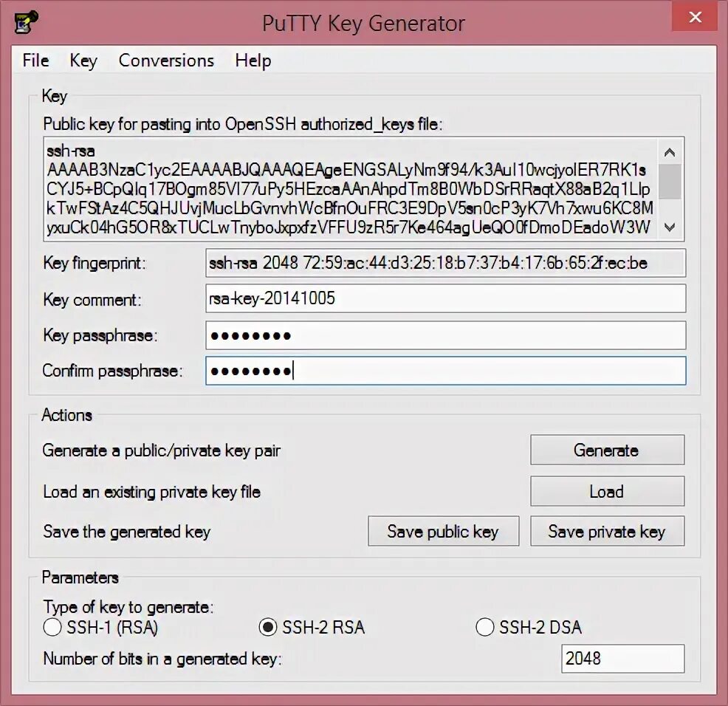Click 'Type of key to generate:' label

coord(128,607)
